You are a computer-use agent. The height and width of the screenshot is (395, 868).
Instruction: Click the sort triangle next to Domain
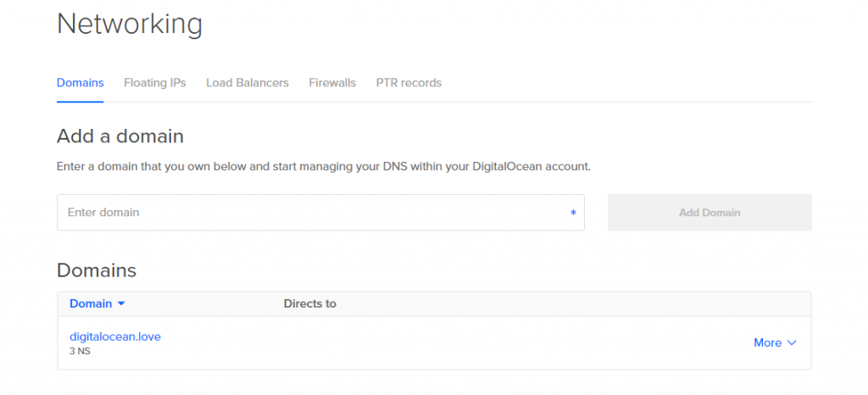coord(121,304)
